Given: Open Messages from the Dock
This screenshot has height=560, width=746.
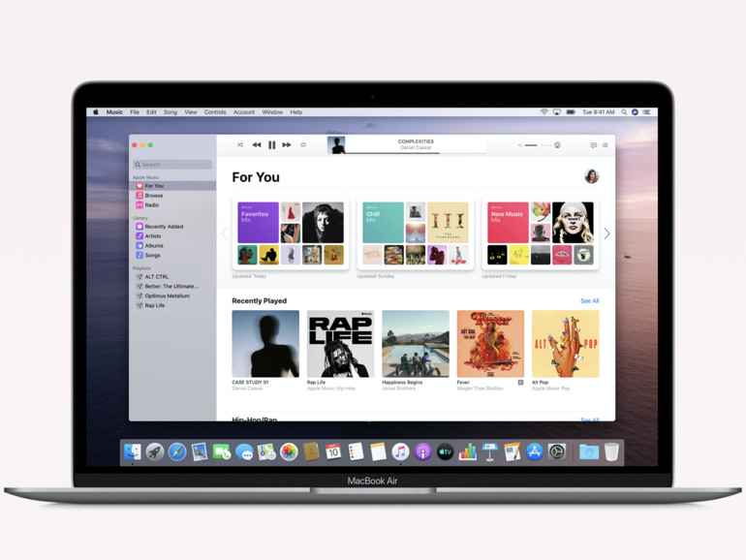Looking at the screenshot, I should pos(244,452).
